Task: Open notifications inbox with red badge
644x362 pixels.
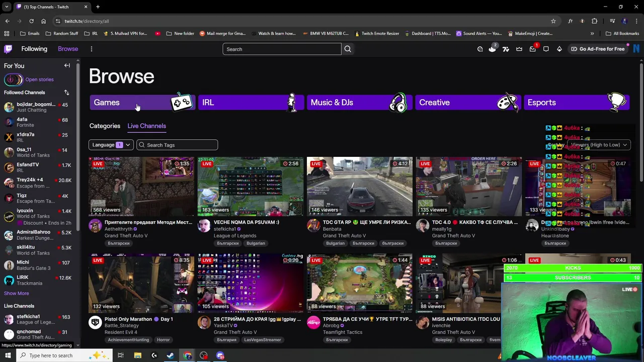Action: (533, 49)
